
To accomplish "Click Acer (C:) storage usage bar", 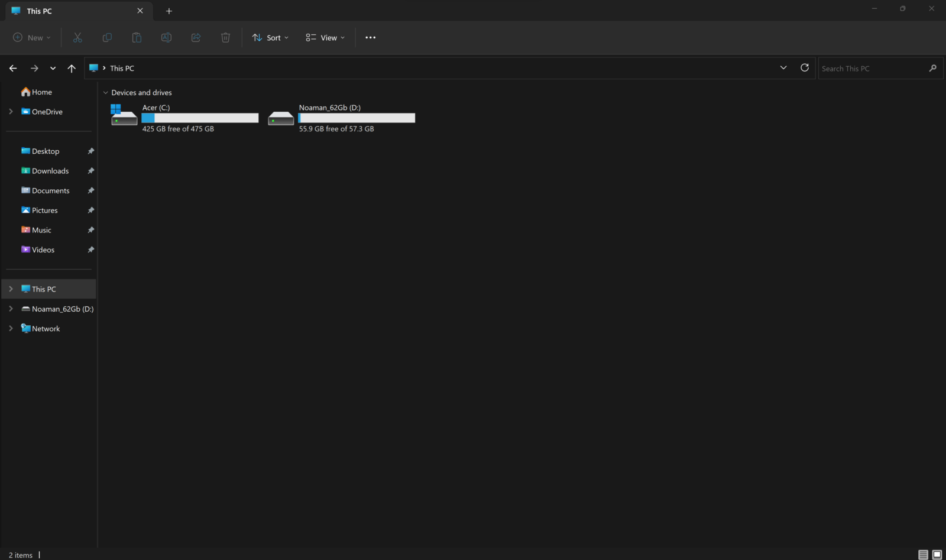I will [x=200, y=118].
